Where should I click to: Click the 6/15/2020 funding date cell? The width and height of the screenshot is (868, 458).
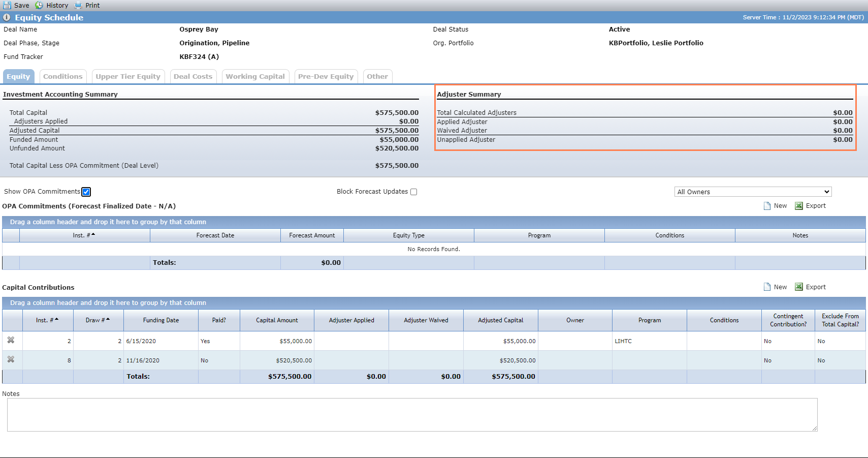(161, 341)
